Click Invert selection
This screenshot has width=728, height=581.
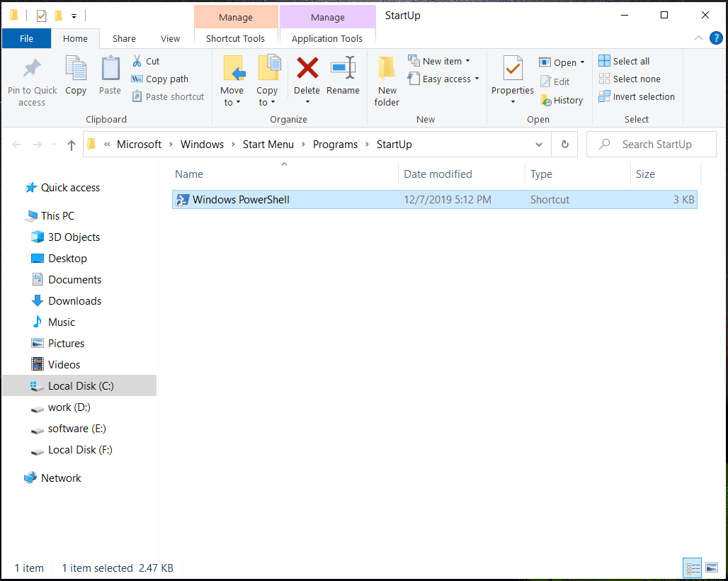pyautogui.click(x=637, y=96)
